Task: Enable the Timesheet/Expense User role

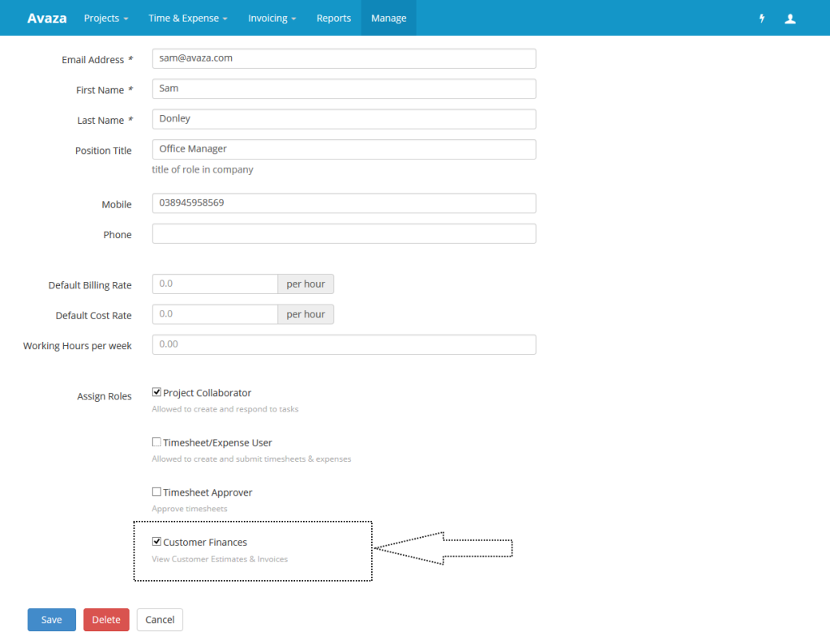Action: [x=156, y=441]
